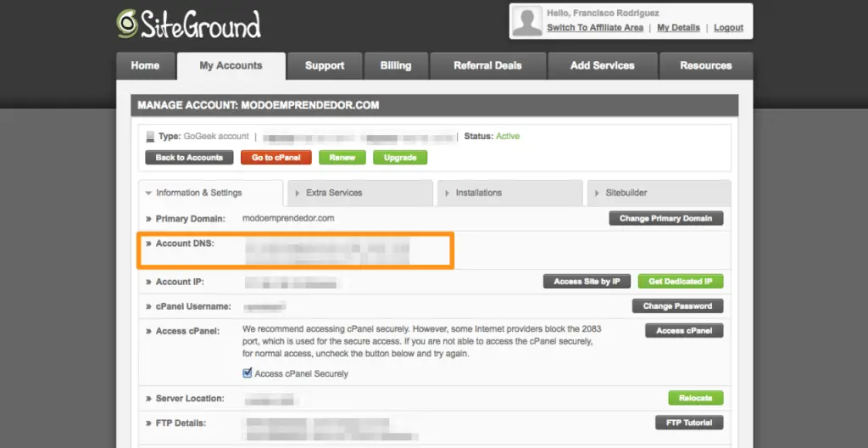Click the Go to cPanel button

276,158
